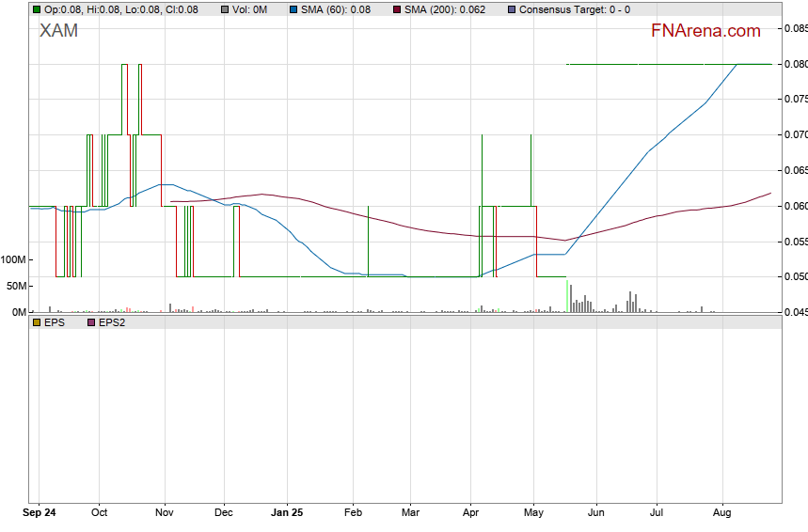Click the gray Vol legend swatch
Viewport: 808px width, 532px height.
tap(226, 9)
